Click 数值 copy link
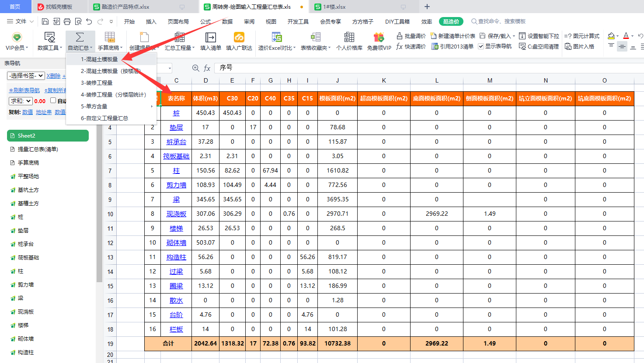644x363 pixels. (28, 112)
